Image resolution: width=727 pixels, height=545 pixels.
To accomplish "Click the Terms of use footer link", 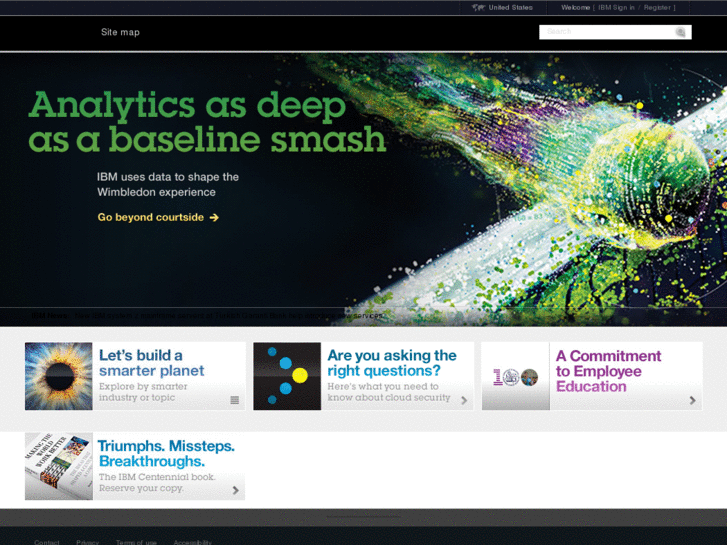I will point(136,542).
